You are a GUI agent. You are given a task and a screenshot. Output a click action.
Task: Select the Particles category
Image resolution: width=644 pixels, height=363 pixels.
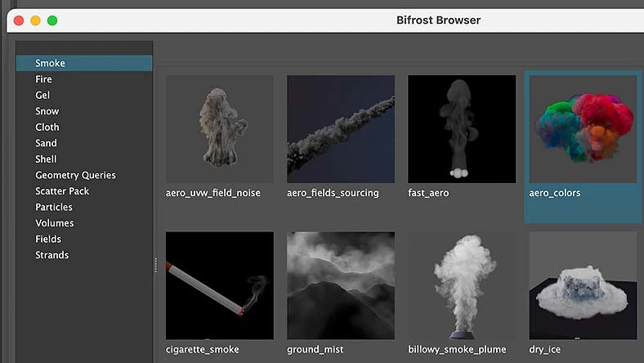tap(84, 207)
